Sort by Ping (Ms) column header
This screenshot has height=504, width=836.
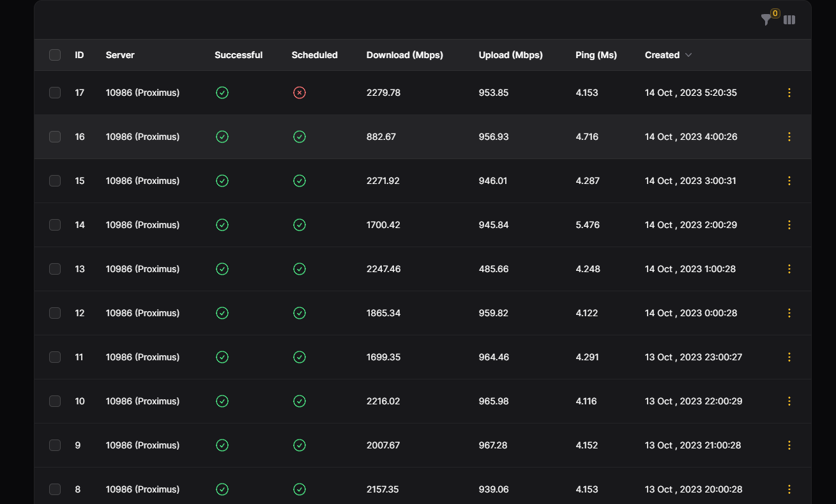coord(595,55)
